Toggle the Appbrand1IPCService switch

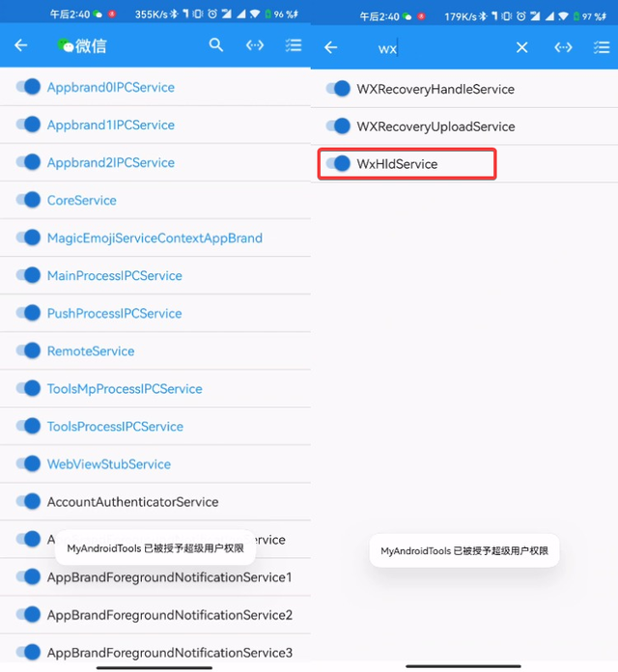pos(28,125)
